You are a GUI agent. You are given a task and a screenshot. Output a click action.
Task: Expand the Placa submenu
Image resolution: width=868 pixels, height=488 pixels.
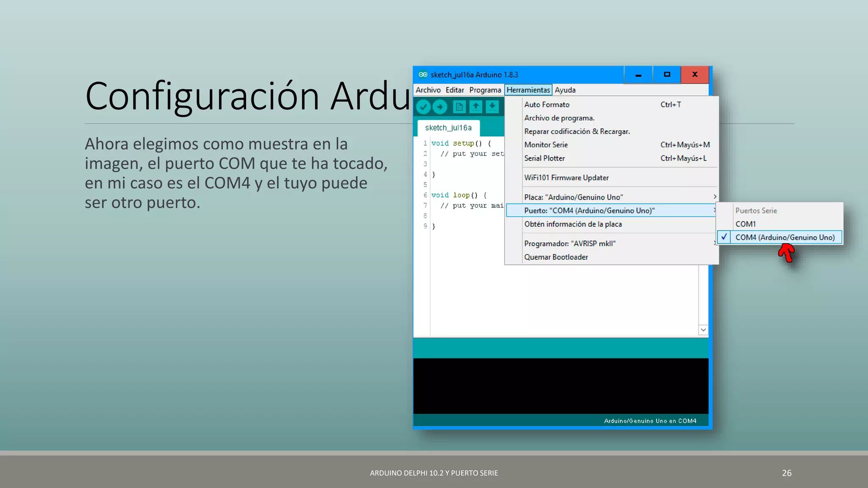tap(612, 197)
